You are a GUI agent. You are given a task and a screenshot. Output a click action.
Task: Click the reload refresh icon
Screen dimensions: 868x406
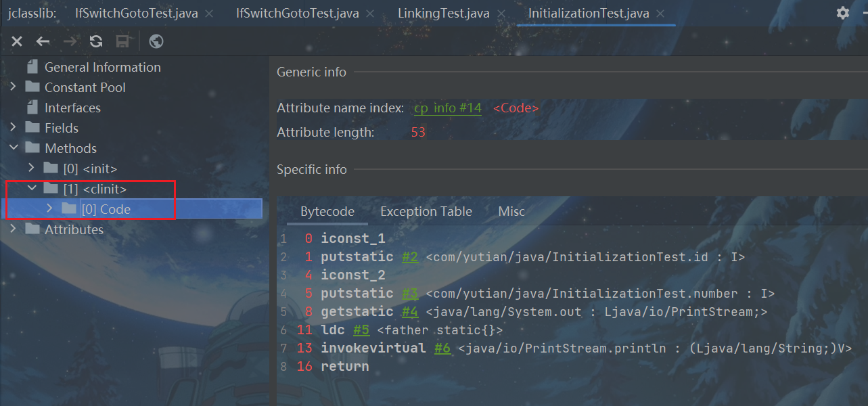pyautogui.click(x=96, y=42)
